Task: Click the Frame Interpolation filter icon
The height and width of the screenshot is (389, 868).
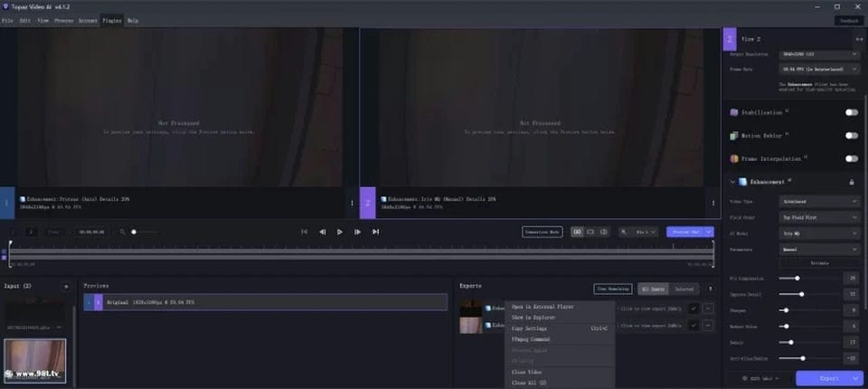Action: coord(734,158)
